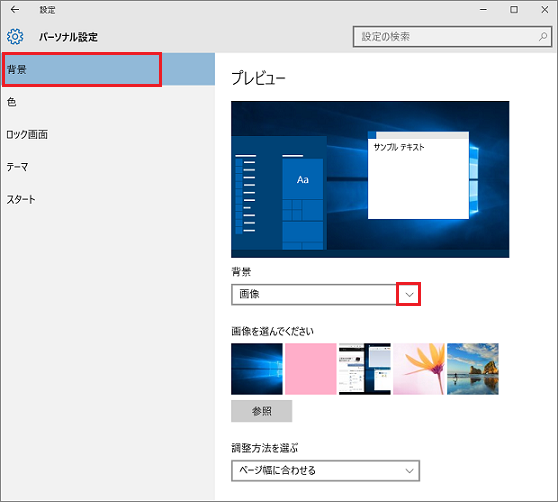The width and height of the screenshot is (558, 502).
Task: Open the ページ幅に合わせる fit dropdown
Action: (326, 471)
